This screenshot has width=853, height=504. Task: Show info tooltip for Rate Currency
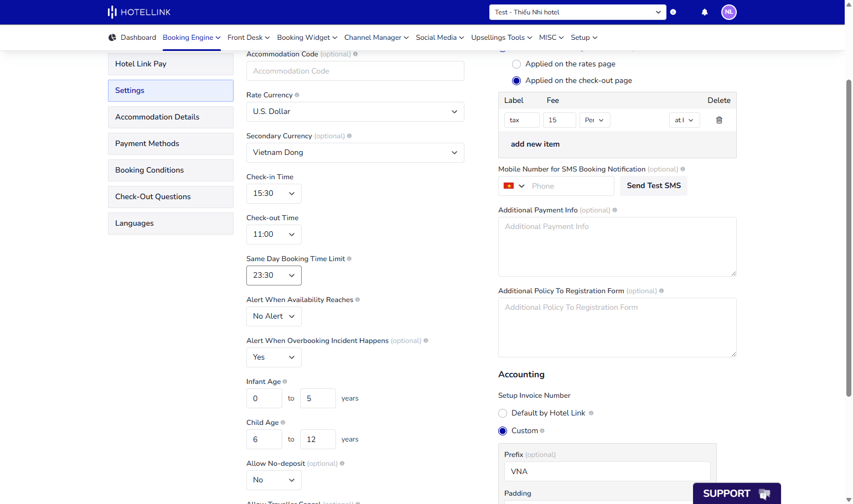pos(297,95)
